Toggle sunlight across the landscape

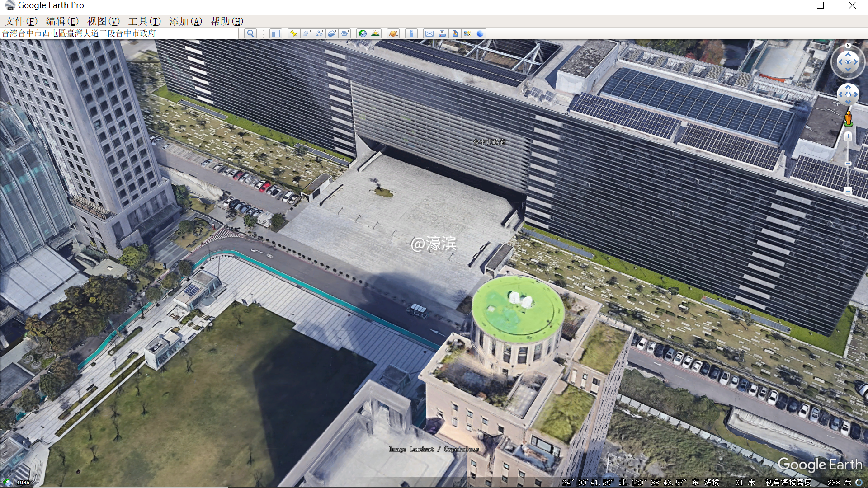[x=375, y=33]
